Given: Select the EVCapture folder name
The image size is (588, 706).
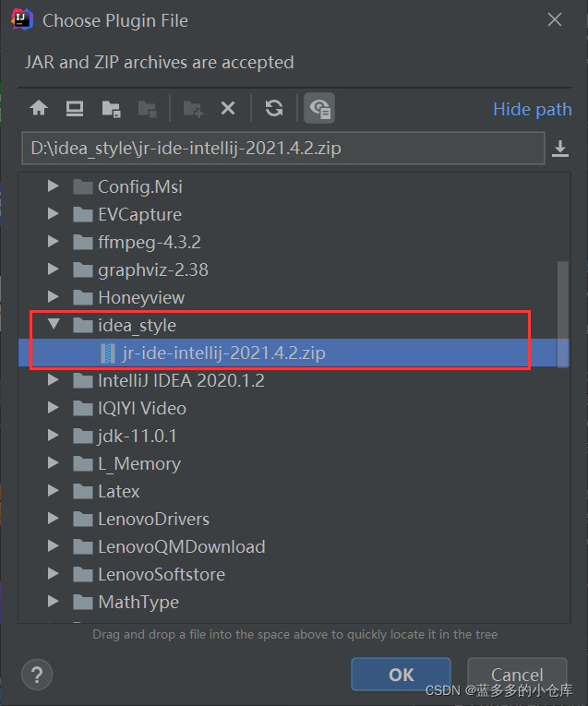Looking at the screenshot, I should pos(139,215).
